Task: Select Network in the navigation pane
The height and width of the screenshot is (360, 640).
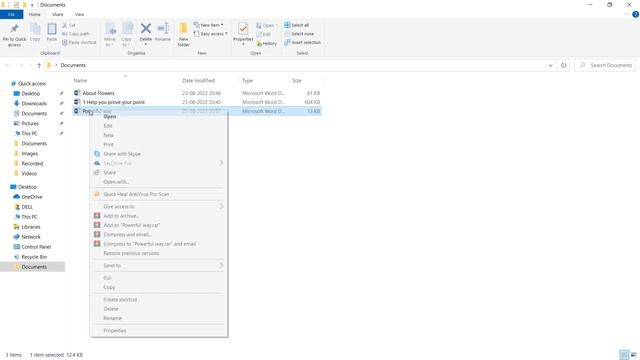Action: [x=31, y=237]
